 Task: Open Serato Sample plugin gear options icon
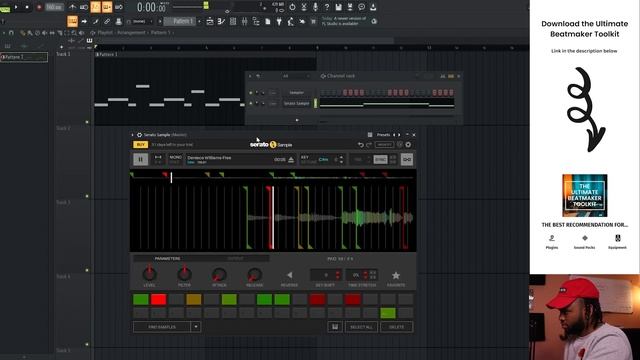pos(139,135)
